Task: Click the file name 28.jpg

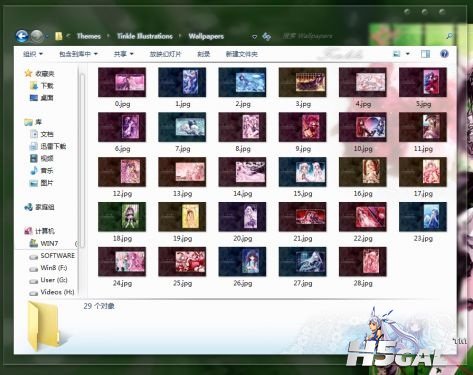Action: point(363,283)
